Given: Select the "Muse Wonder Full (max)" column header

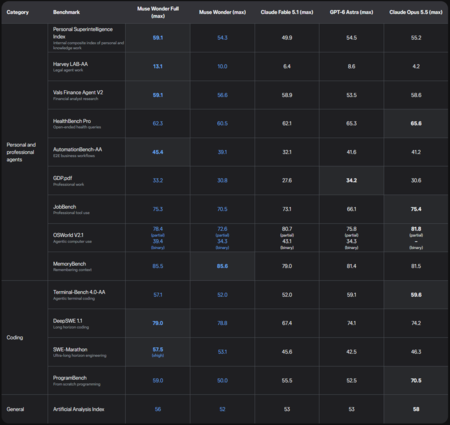Looking at the screenshot, I should [x=158, y=12].
